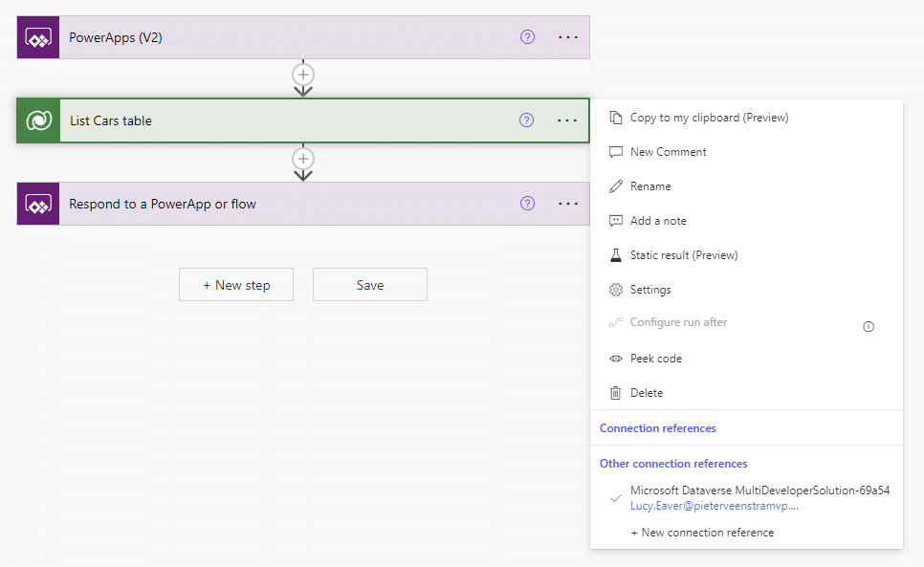Expand Respond to a PowerApp or flow card
This screenshot has height=567, width=924.
tap(303, 204)
